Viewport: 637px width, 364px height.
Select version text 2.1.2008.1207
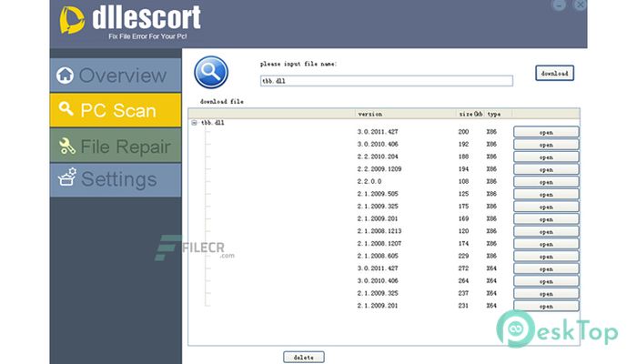379,243
